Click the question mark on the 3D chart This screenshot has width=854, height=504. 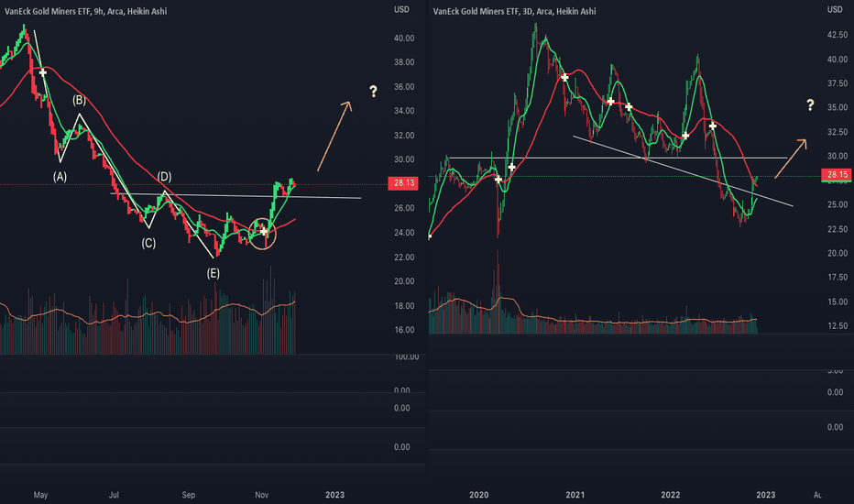click(810, 104)
